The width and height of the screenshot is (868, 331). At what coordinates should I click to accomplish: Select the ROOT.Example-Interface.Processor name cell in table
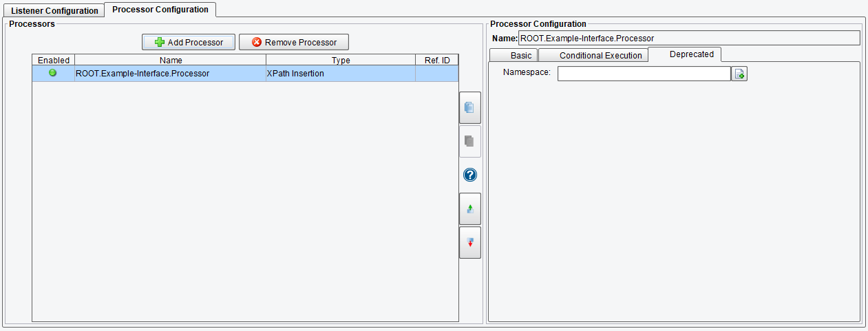click(170, 73)
